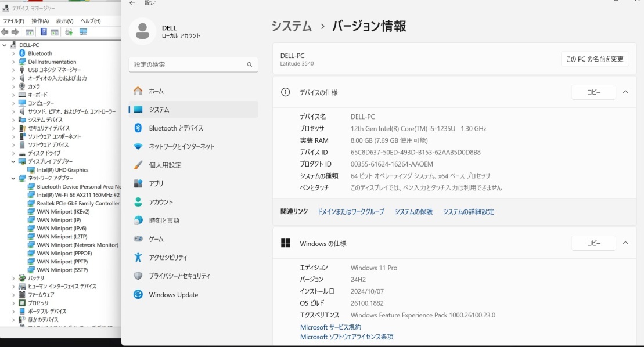Select USB コネクタ マネージャー node
This screenshot has height=347, width=644.
tap(54, 70)
